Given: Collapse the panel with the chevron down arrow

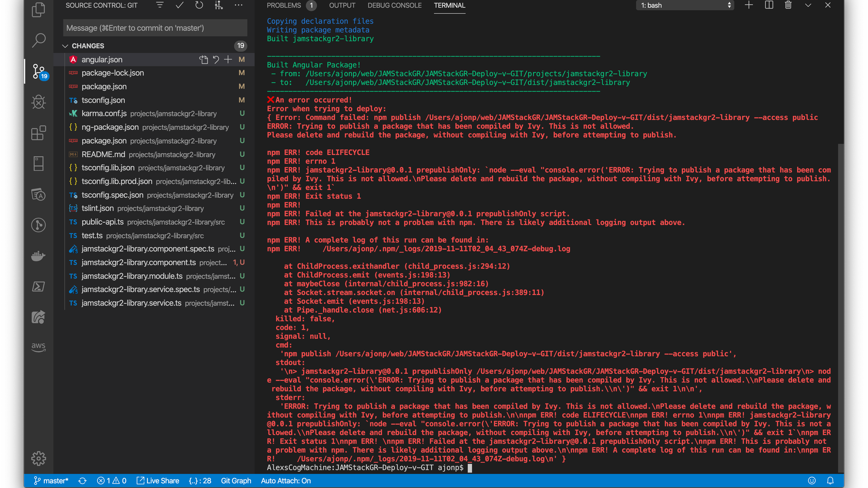Looking at the screenshot, I should (808, 5).
